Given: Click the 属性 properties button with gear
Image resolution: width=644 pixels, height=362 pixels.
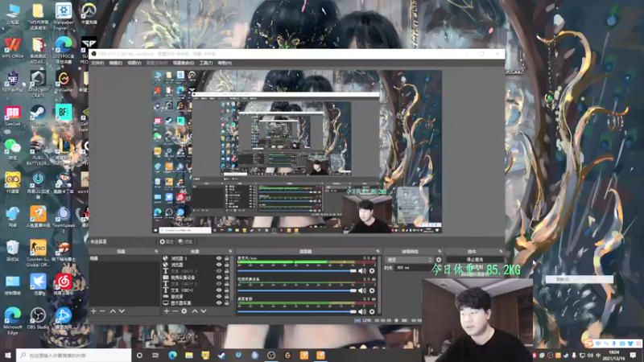Looking at the screenshot, I should click(x=167, y=242).
